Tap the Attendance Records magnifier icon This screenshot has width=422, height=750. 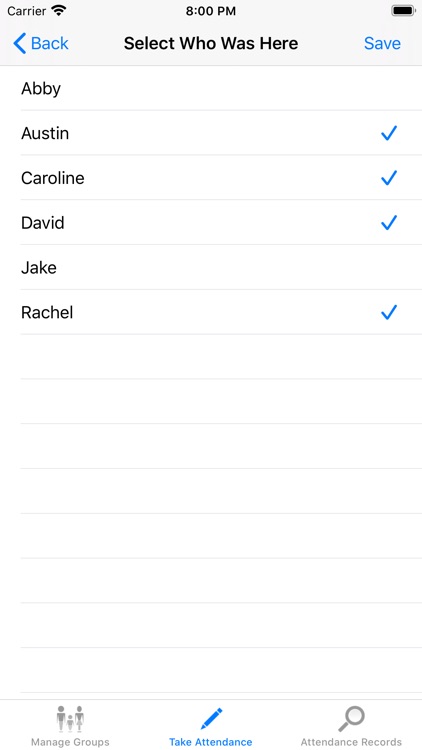352,719
